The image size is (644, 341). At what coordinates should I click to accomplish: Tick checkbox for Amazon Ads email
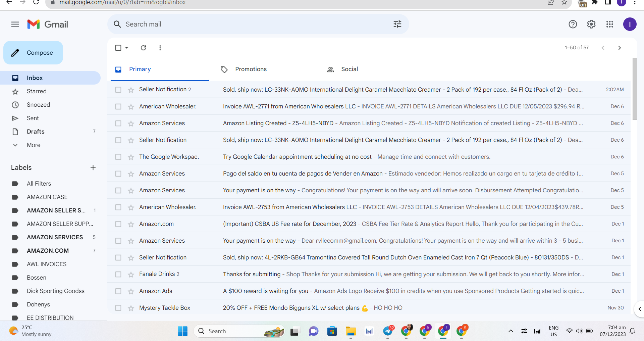pyautogui.click(x=118, y=291)
